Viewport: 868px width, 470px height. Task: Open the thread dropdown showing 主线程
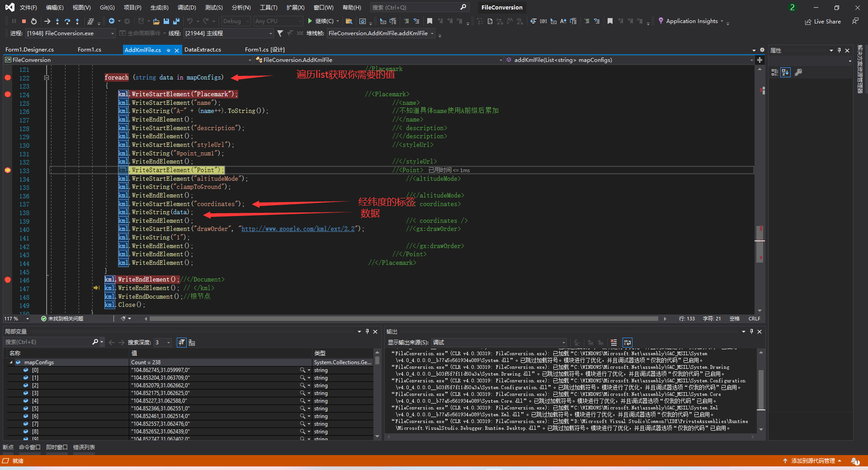pos(228,33)
